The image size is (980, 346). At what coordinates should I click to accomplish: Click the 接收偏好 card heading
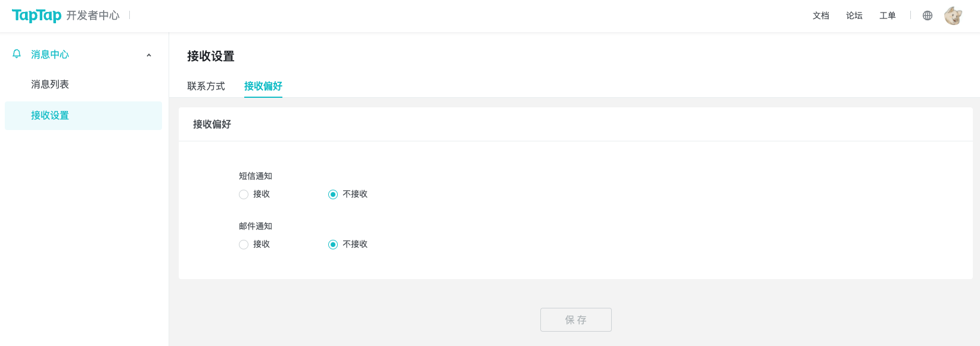212,124
